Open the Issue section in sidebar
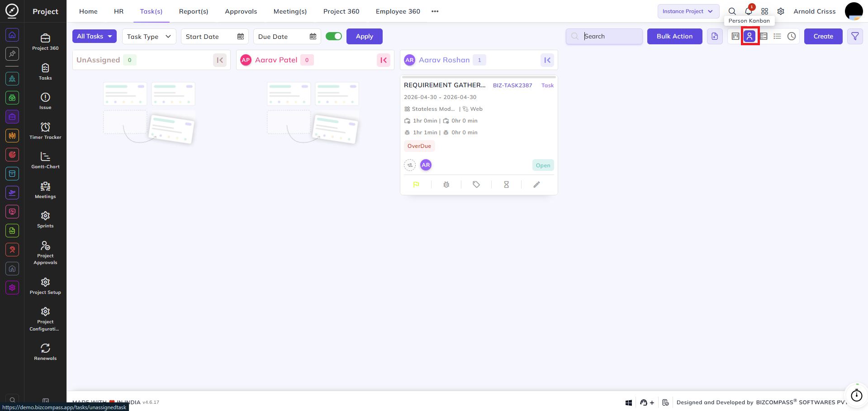This screenshot has height=411, width=868. (45, 101)
